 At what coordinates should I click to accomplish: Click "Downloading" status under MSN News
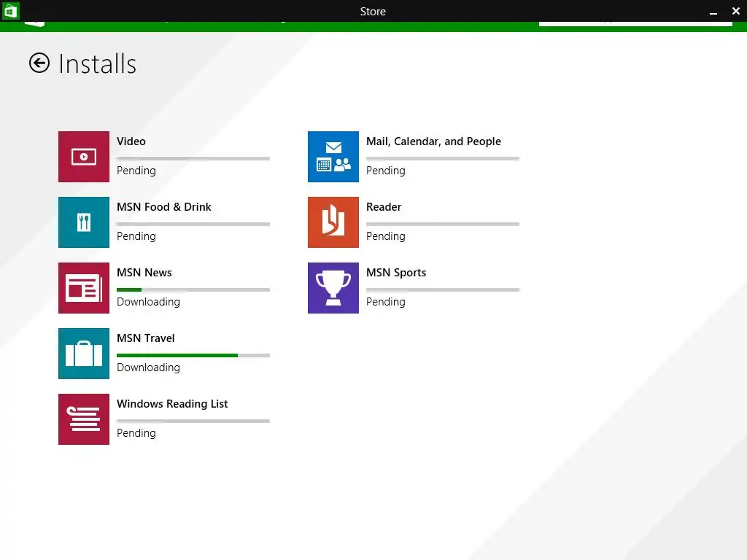[149, 303]
